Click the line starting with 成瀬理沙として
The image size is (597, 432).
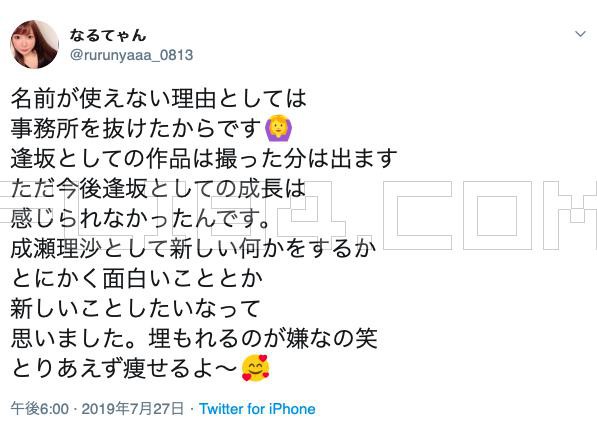pyautogui.click(x=193, y=249)
